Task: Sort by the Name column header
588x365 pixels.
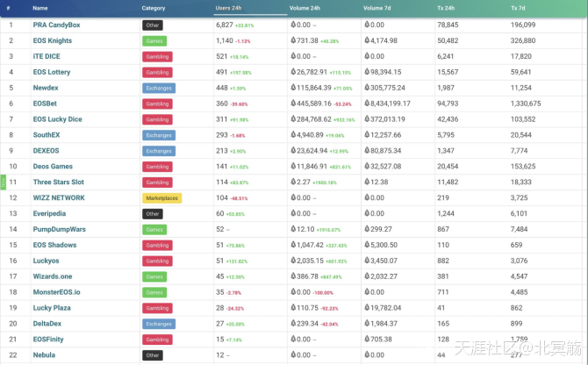Action: tap(40, 8)
